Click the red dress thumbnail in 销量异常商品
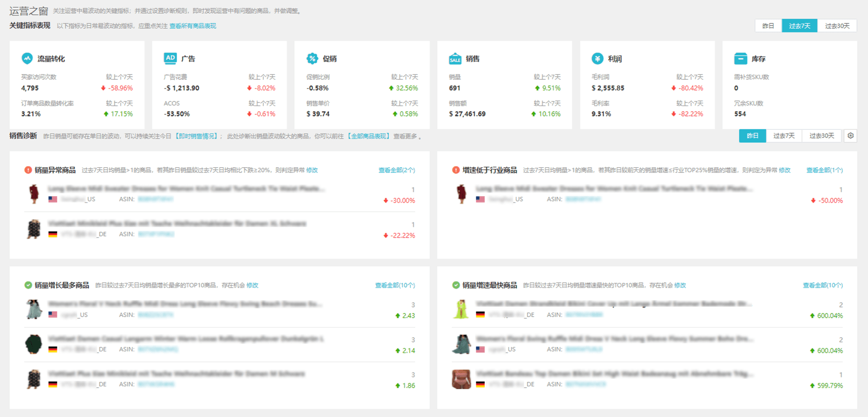The image size is (868, 417). point(34,194)
